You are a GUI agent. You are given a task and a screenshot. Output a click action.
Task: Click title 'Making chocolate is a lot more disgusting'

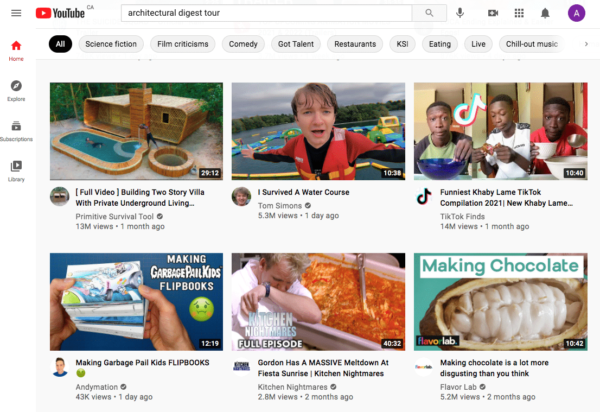coord(494,368)
